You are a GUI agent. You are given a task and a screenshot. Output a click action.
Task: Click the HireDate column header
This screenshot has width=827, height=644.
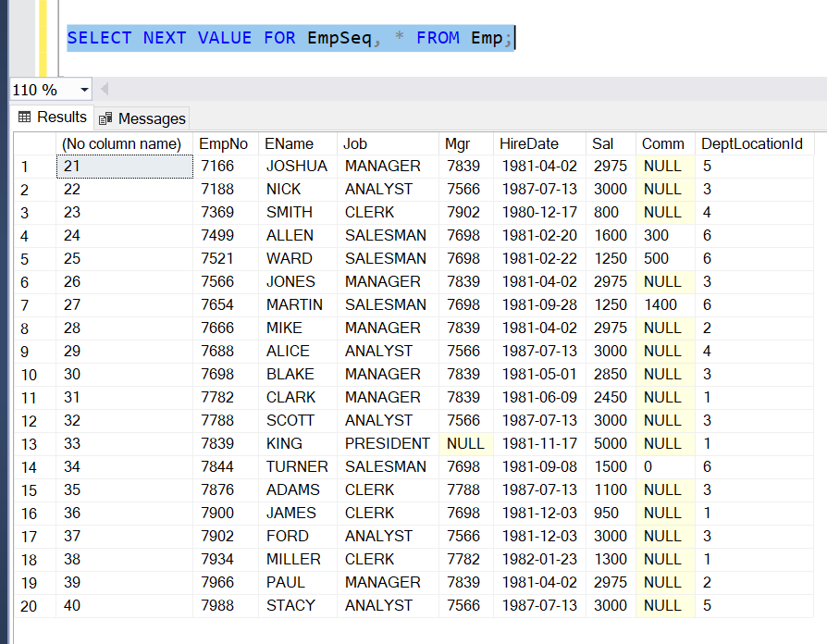537,143
